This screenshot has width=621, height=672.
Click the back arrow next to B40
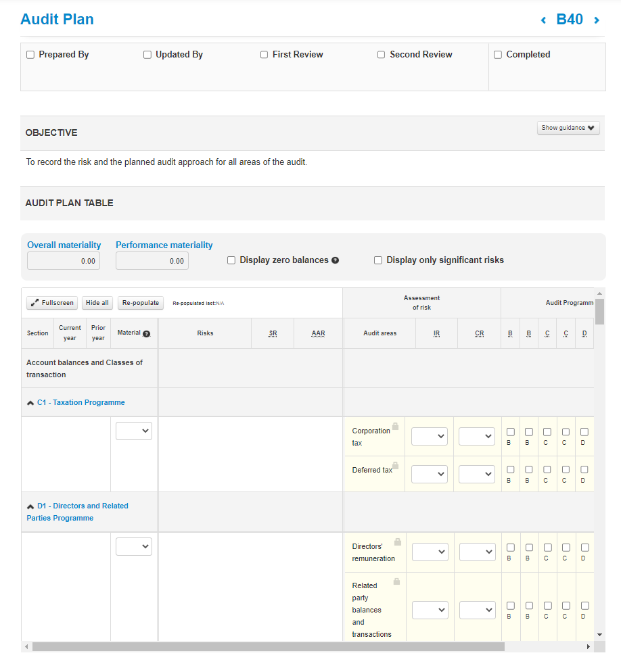[x=543, y=20]
